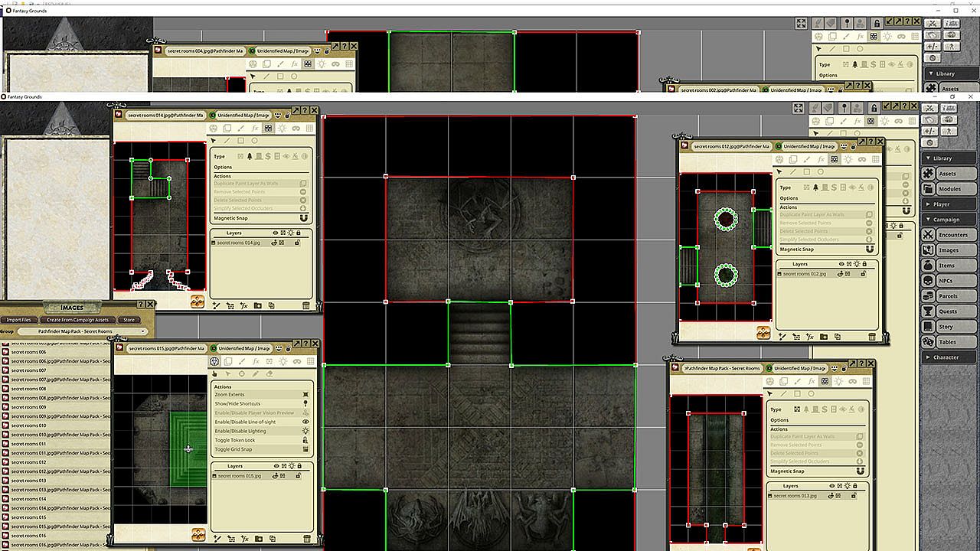Collapse the Campaign sidebar section
Viewport: 980px width, 551px height.
[950, 220]
